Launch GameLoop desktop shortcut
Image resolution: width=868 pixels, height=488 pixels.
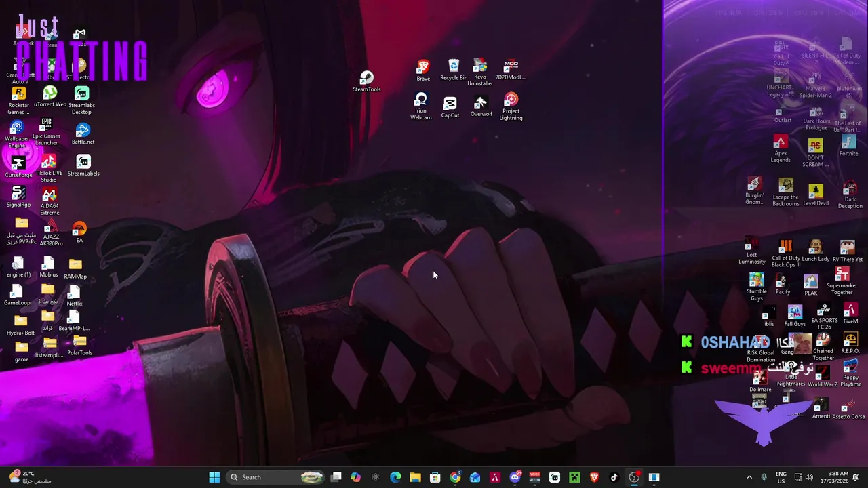(17, 296)
